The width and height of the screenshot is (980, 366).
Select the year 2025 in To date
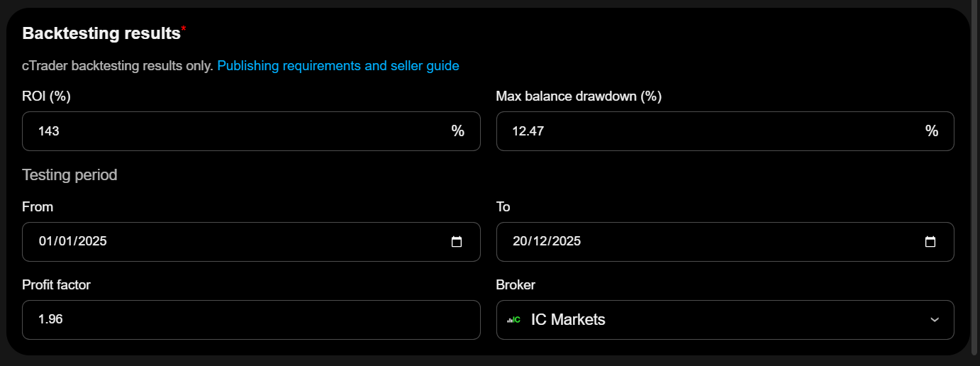pyautogui.click(x=565, y=242)
